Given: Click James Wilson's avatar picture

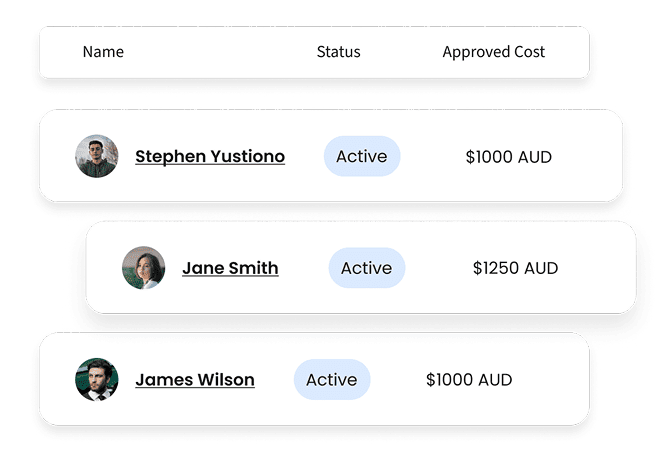Looking at the screenshot, I should 96,380.
